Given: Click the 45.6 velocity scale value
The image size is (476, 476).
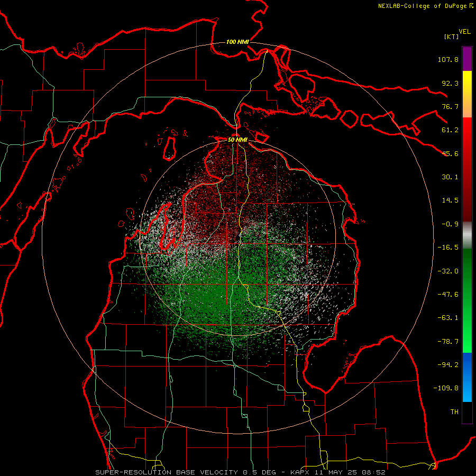Looking at the screenshot, I should (x=450, y=153).
